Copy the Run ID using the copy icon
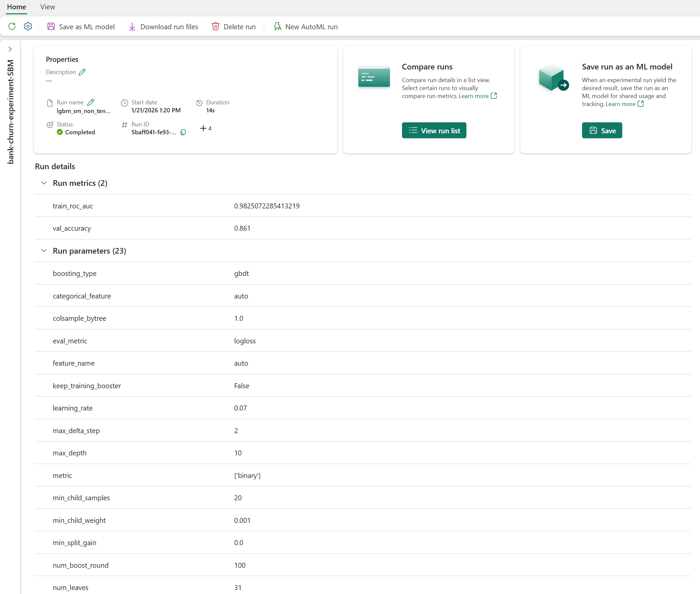 [x=183, y=132]
